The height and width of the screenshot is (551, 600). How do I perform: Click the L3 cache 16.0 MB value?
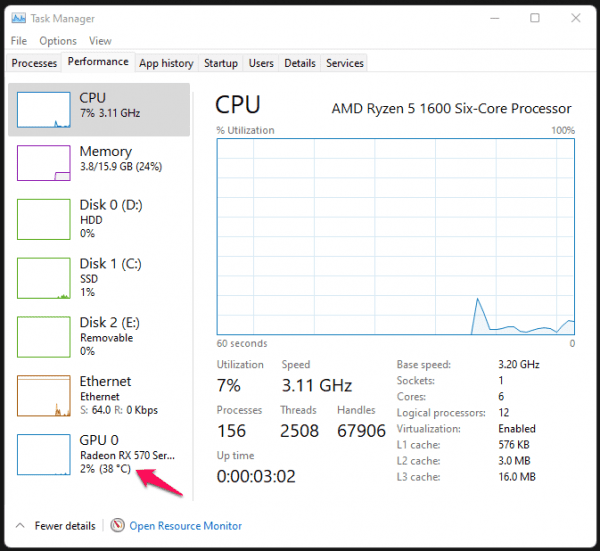pos(517,477)
